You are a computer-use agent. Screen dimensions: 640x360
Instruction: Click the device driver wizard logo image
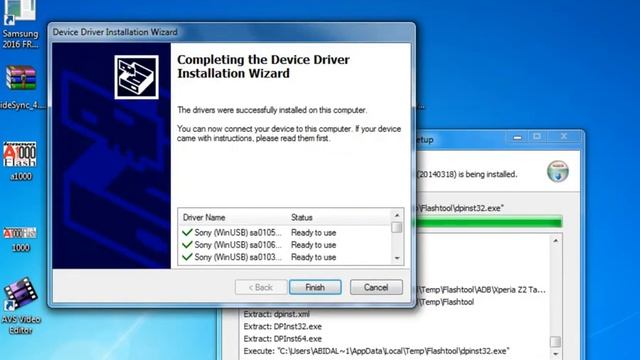pyautogui.click(x=136, y=77)
